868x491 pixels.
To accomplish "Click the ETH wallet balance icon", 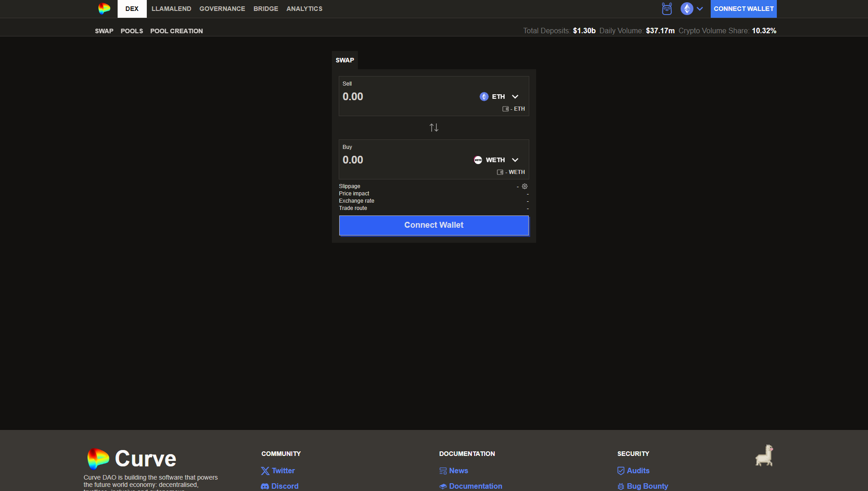I will point(506,109).
